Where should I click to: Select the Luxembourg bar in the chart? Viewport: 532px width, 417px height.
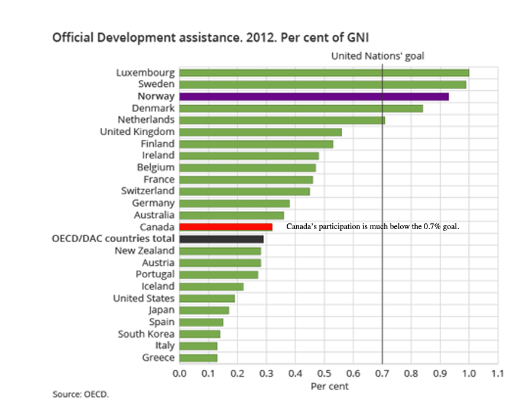pyautogui.click(x=323, y=73)
